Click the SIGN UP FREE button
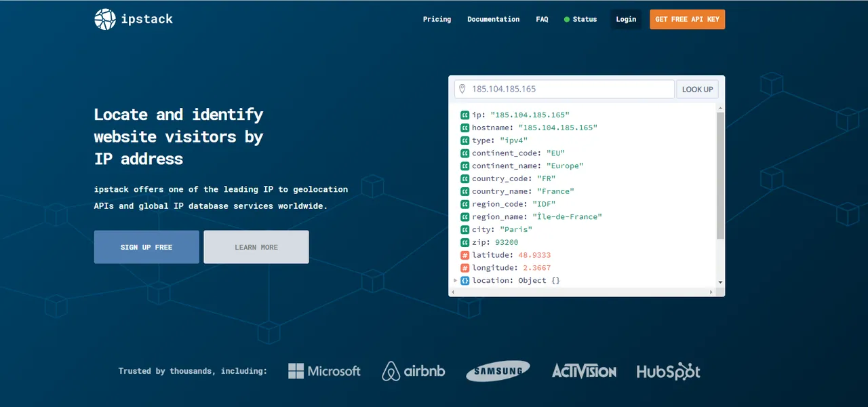The image size is (868, 407). [146, 247]
